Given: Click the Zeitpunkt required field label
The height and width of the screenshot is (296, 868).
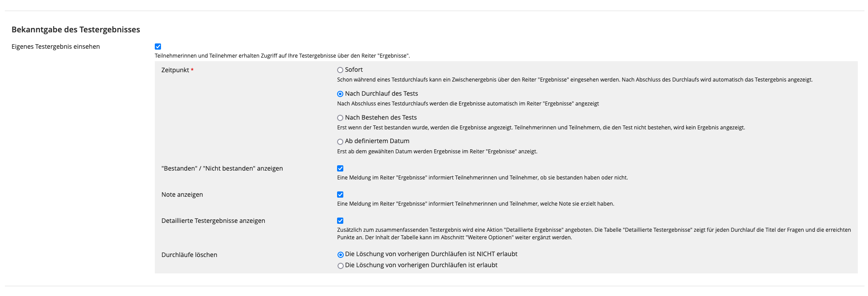Looking at the screenshot, I should pyautogui.click(x=175, y=70).
